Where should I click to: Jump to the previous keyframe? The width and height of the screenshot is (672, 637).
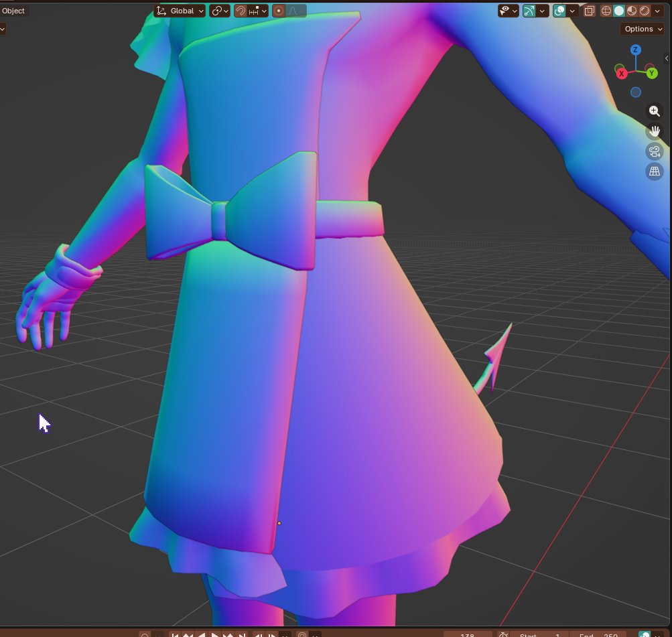[188, 634]
